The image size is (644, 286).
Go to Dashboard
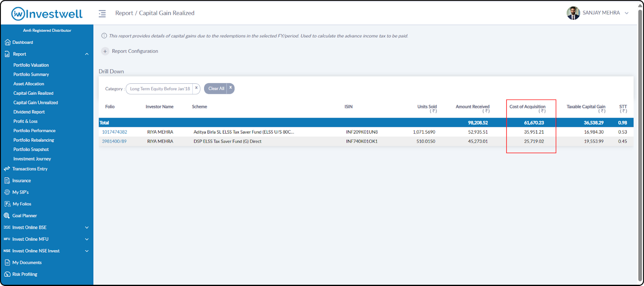(23, 42)
